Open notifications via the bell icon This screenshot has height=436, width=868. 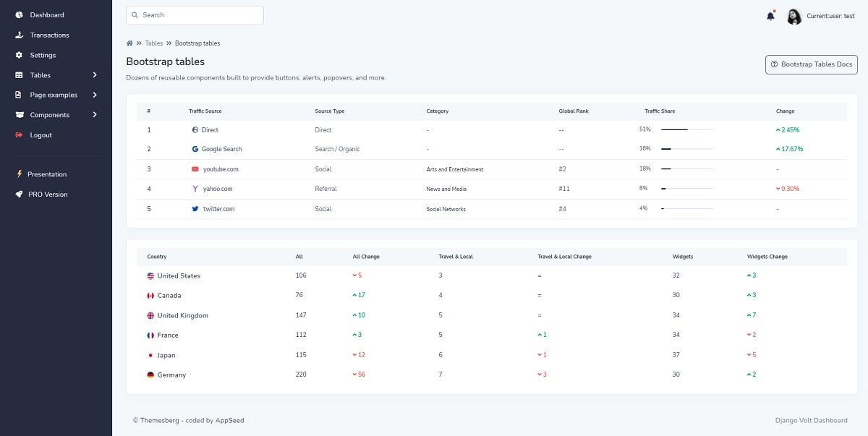pyautogui.click(x=770, y=15)
